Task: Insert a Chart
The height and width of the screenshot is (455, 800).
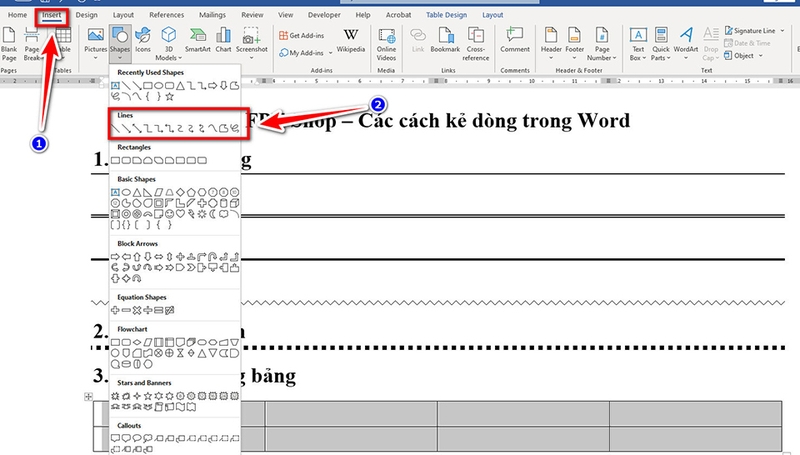Action: 223,41
